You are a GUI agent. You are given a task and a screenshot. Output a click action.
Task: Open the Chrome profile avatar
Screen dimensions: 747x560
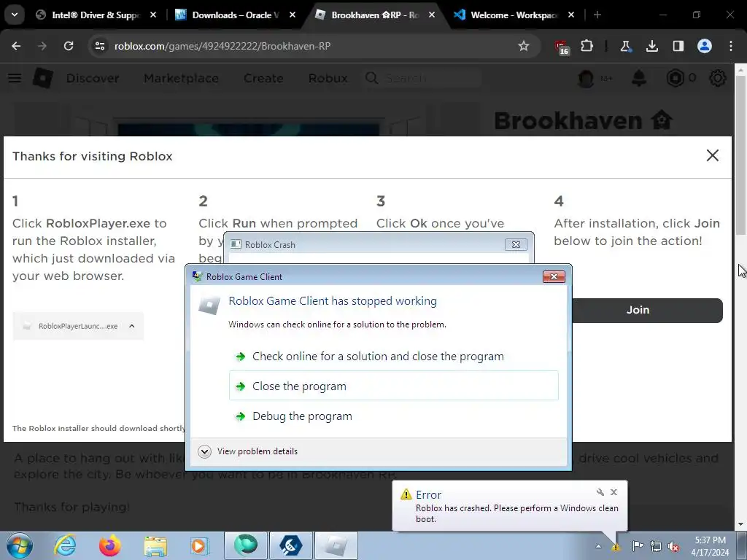pyautogui.click(x=705, y=46)
